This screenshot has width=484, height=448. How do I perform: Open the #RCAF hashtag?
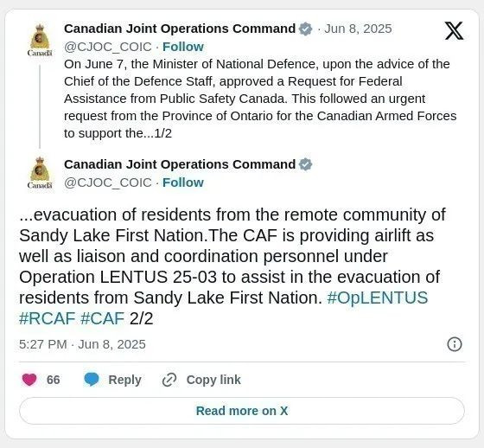pyautogui.click(x=47, y=318)
